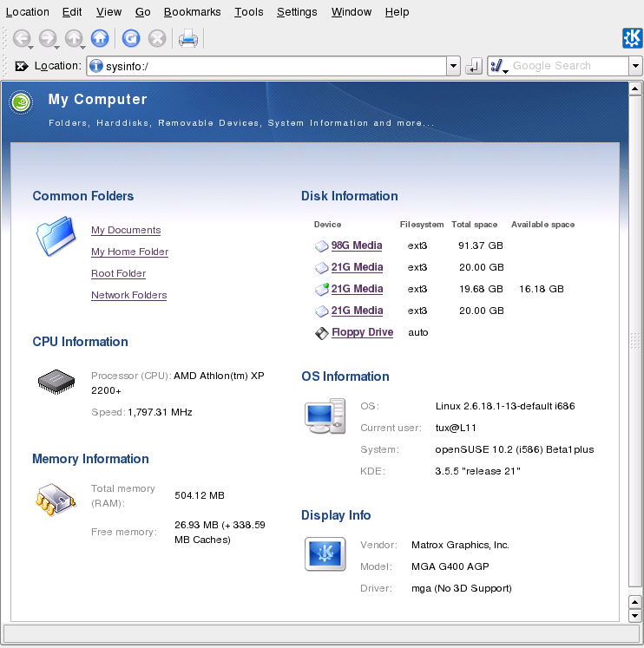Reload the page with the Reload icon
Image resolution: width=644 pixels, height=648 pixels.
(131, 38)
